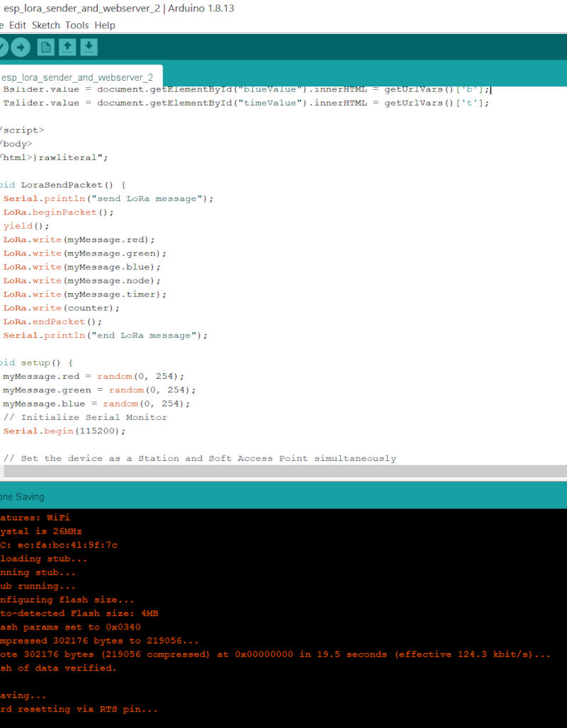Click the Serial.begin(115200); line
Image resolution: width=567 pixels, height=728 pixels.
click(64, 431)
